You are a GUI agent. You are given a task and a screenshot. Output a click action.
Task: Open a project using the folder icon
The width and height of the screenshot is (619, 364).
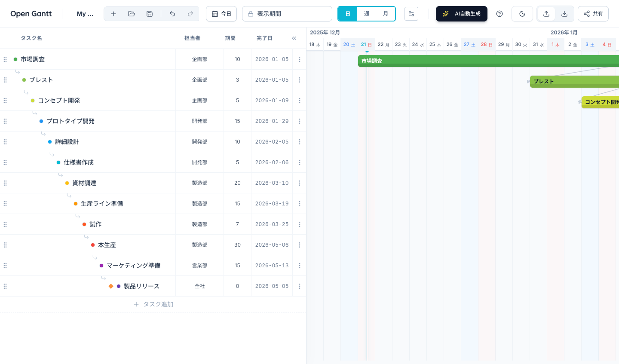pyautogui.click(x=132, y=13)
